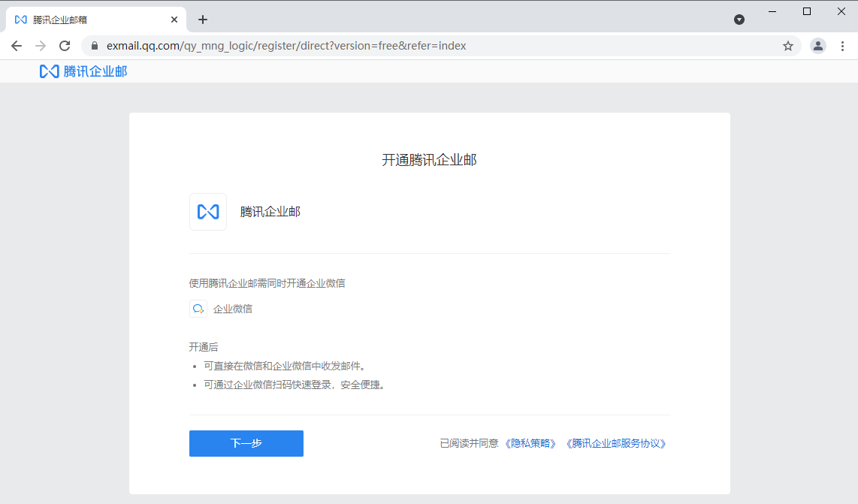Open the 《腾讯企业邮服务协议》 link
This screenshot has height=504, width=858.
coord(615,443)
